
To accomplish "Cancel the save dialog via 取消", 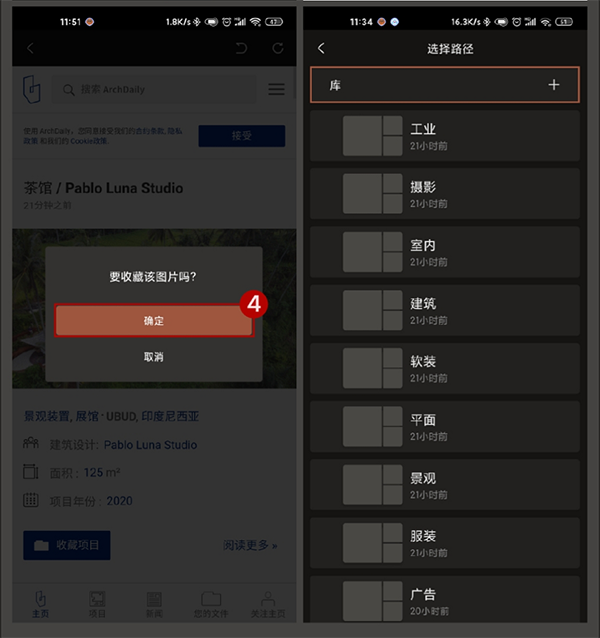I will [x=154, y=357].
